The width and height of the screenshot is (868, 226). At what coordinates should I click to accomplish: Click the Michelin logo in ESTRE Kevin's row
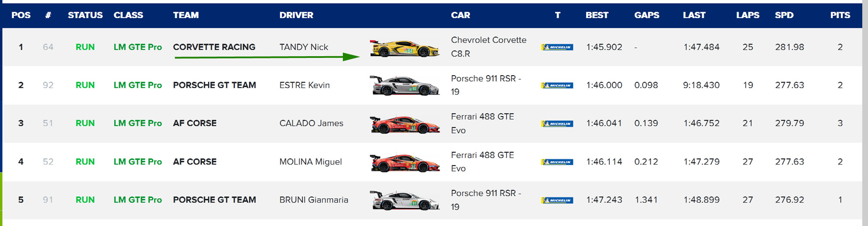coord(557,86)
